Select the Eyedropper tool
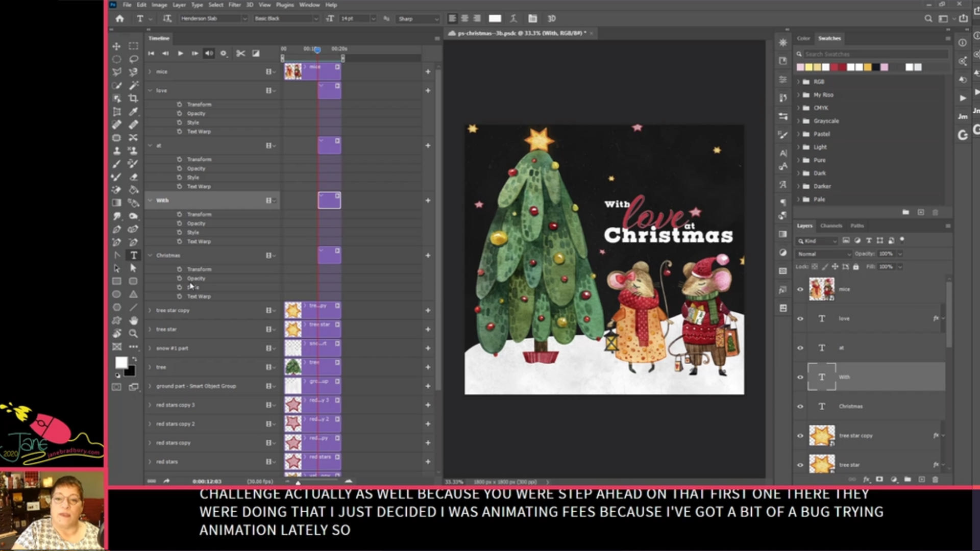Screen dimensions: 980x551 pos(133,111)
